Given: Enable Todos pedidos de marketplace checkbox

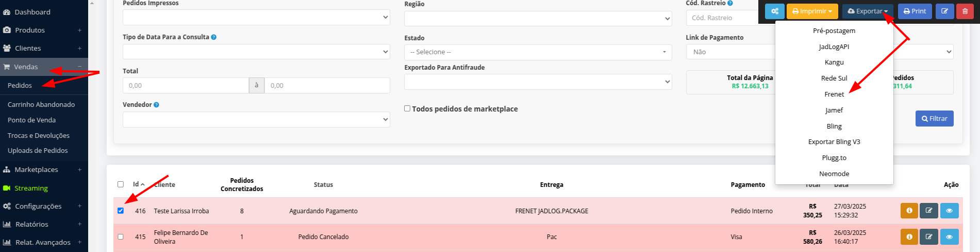Looking at the screenshot, I should [x=407, y=108].
